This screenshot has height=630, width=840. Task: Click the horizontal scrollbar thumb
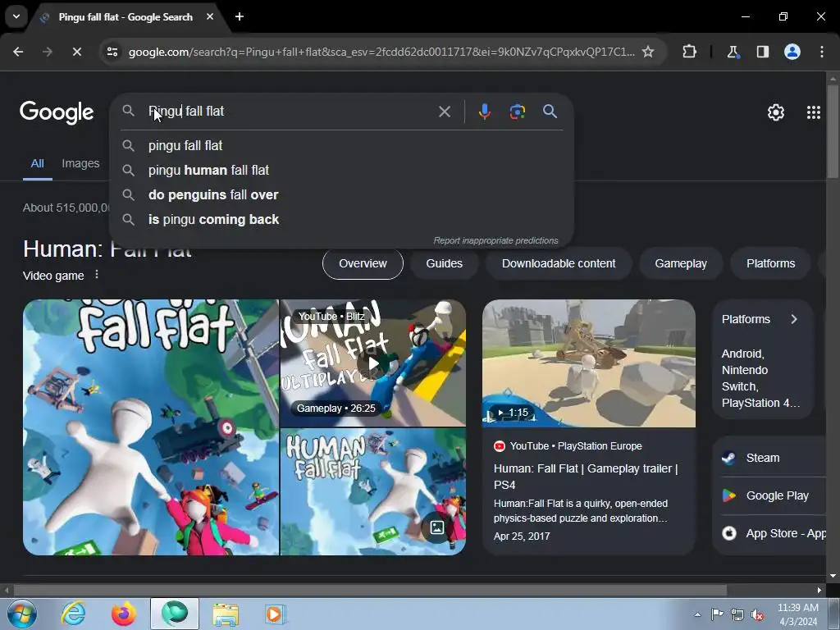point(370,591)
